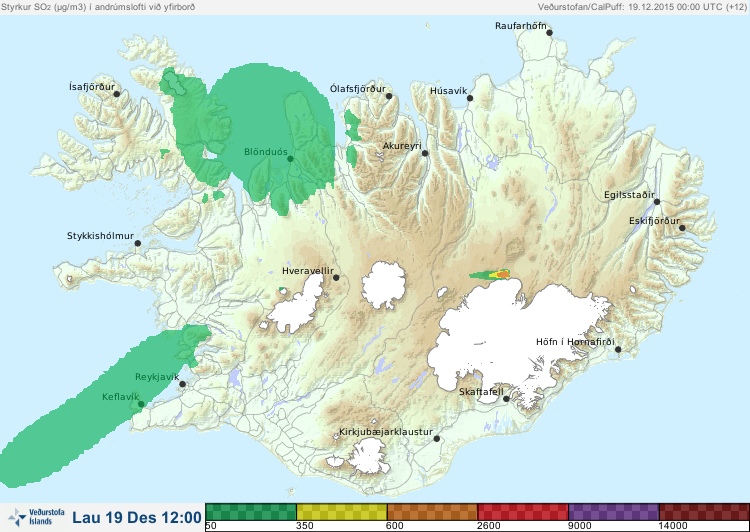Click the 14000 legend value

(x=673, y=526)
